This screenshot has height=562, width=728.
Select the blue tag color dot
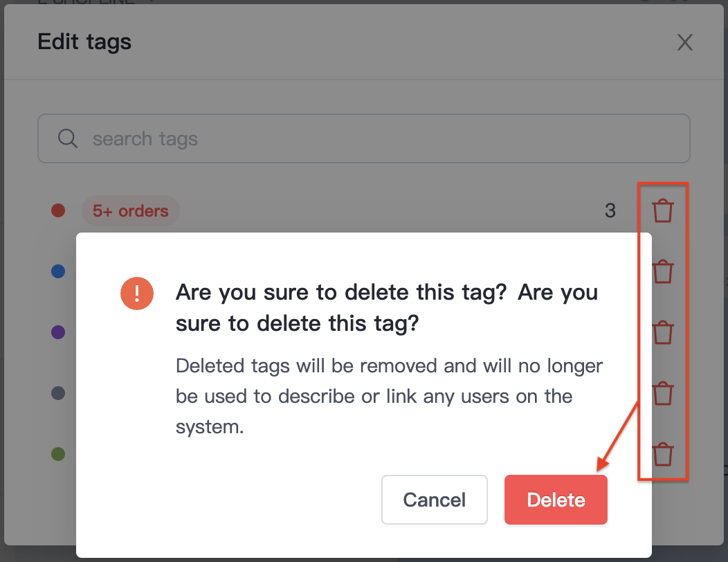58,271
